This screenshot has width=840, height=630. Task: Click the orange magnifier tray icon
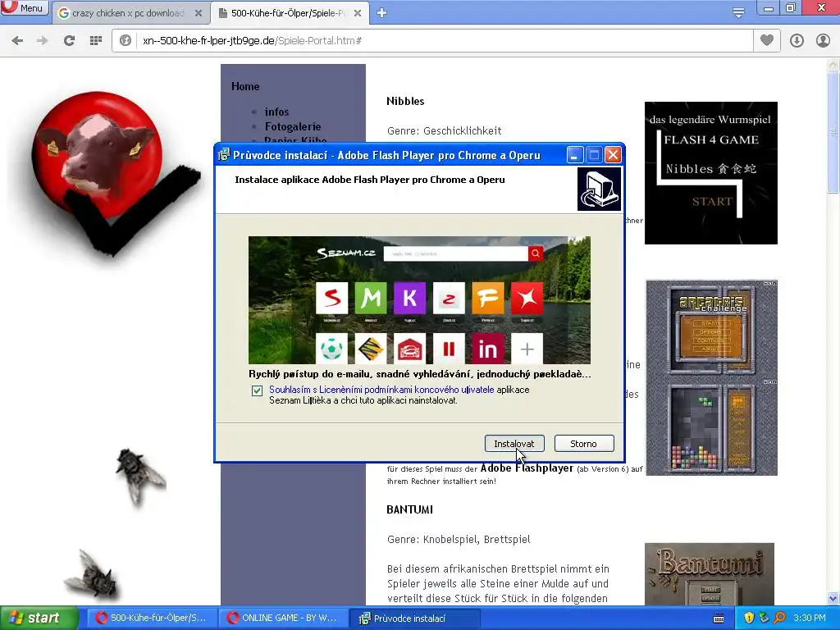click(x=779, y=619)
